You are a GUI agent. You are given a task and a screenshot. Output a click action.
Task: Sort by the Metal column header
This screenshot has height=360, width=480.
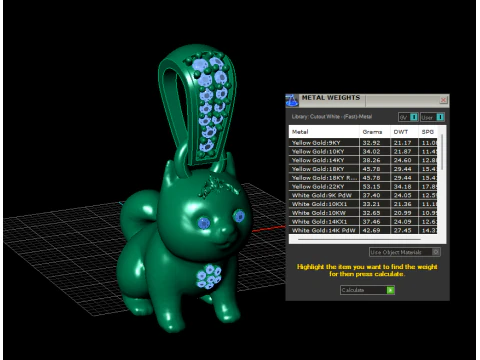[x=324, y=132]
